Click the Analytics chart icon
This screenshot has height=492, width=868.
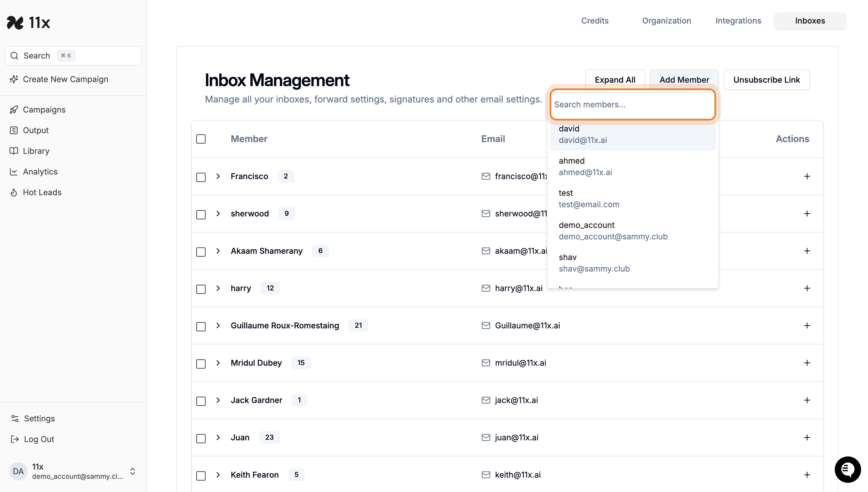[14, 172]
